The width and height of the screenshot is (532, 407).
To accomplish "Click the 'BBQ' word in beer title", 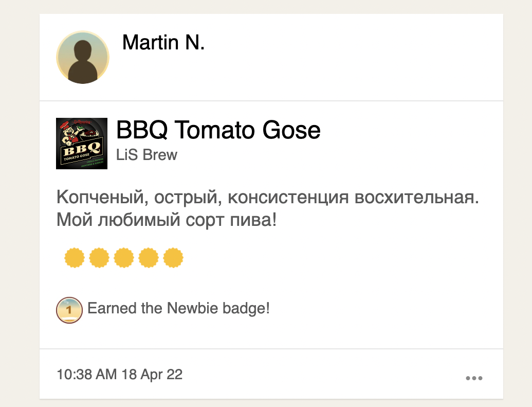I will [x=142, y=130].
